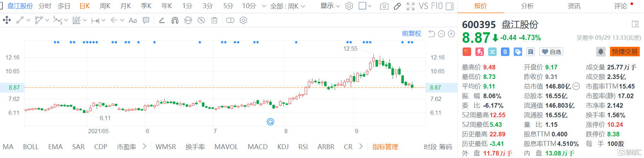Screen dimensions: 644x158
Task: Toggle the right side panel layout icon
Action: (x=450, y=6)
